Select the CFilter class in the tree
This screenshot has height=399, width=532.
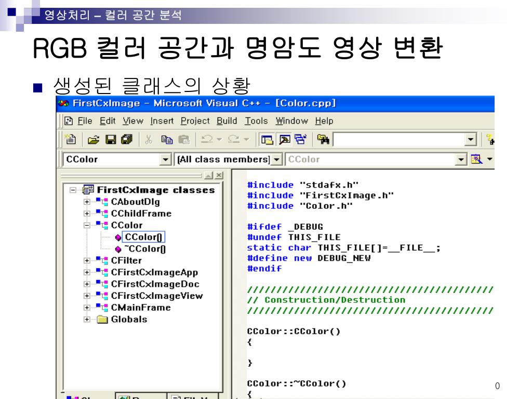click(x=126, y=261)
